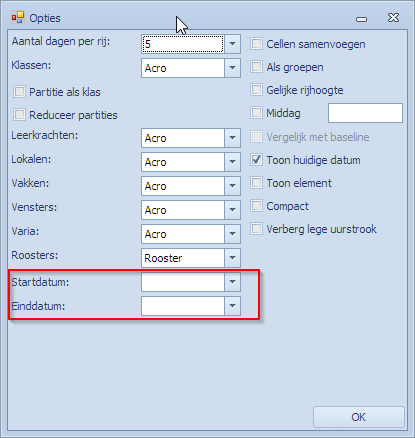Tick Reduceer partities checkbox
This screenshot has height=438, width=415.
click(x=19, y=115)
